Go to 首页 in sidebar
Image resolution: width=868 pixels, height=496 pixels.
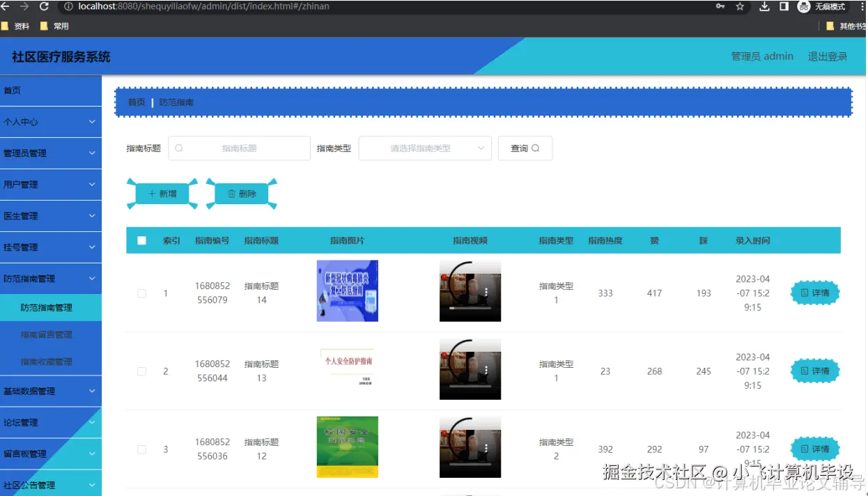click(51, 91)
